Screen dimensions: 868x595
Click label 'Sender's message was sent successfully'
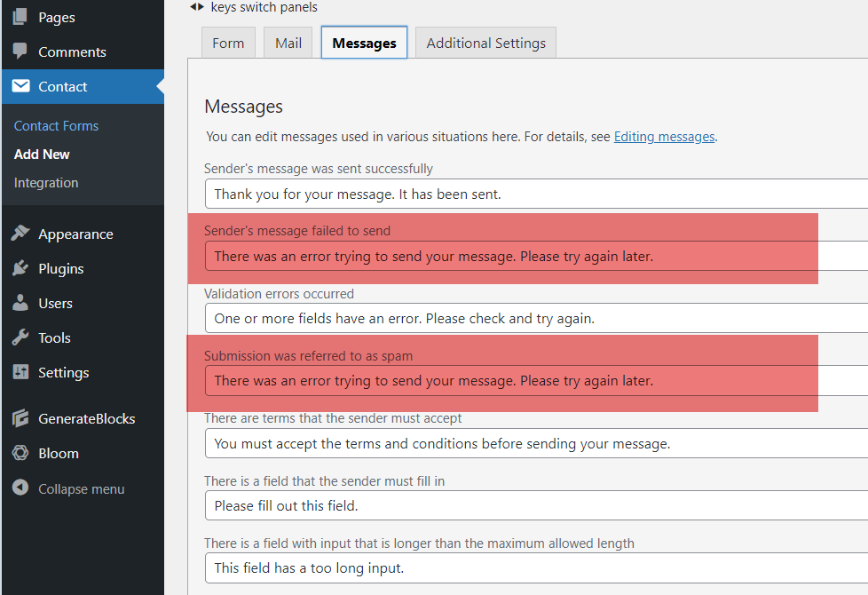pyautogui.click(x=319, y=169)
